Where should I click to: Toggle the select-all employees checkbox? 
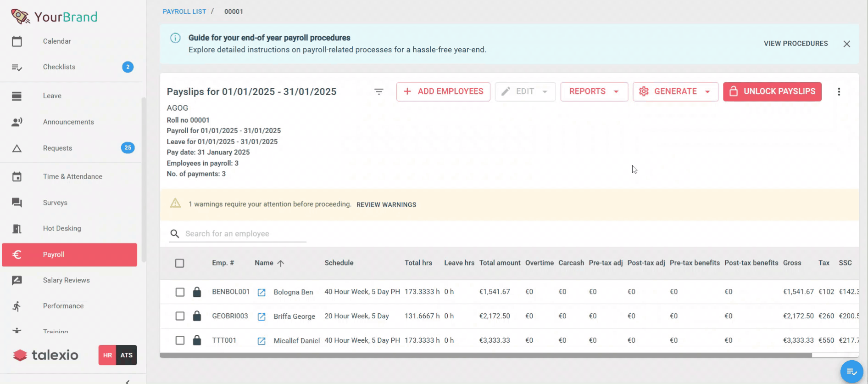180,263
